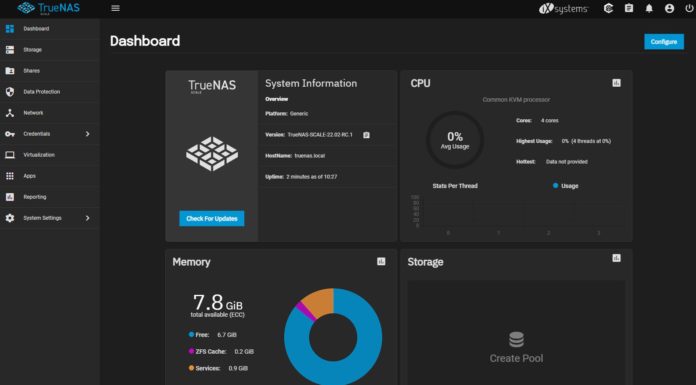The image size is (696, 385).
Task: Toggle the Usage legend dot in CPU chart
Action: coord(555,186)
